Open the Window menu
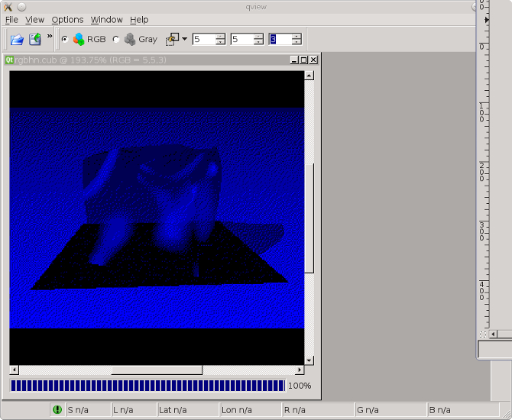This screenshot has width=512, height=420. coord(106,19)
